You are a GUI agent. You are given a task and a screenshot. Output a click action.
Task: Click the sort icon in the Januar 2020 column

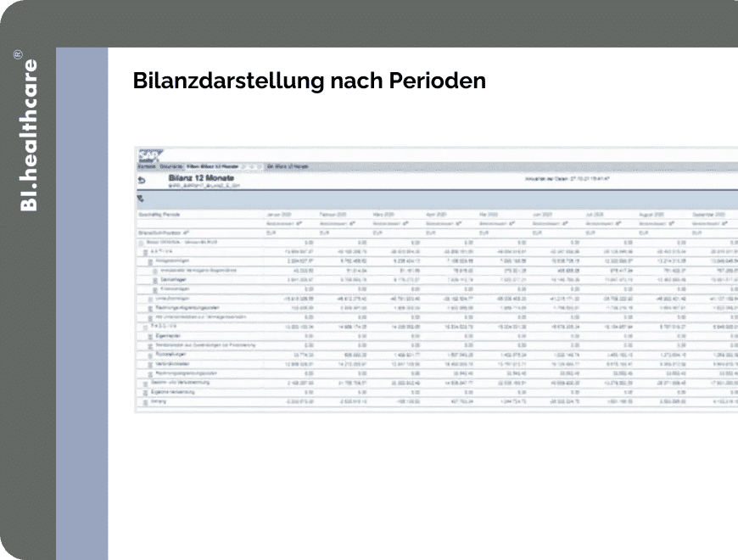pos(299,223)
